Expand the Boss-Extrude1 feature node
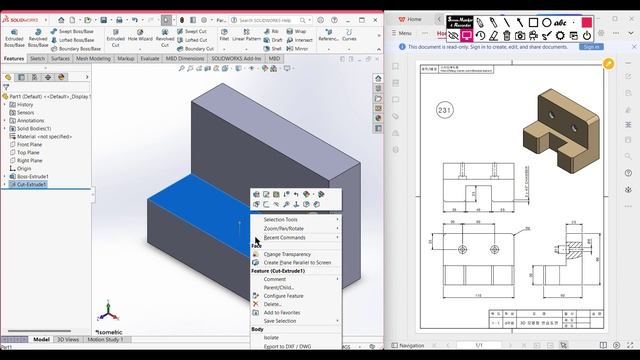640x360 pixels. point(5,177)
